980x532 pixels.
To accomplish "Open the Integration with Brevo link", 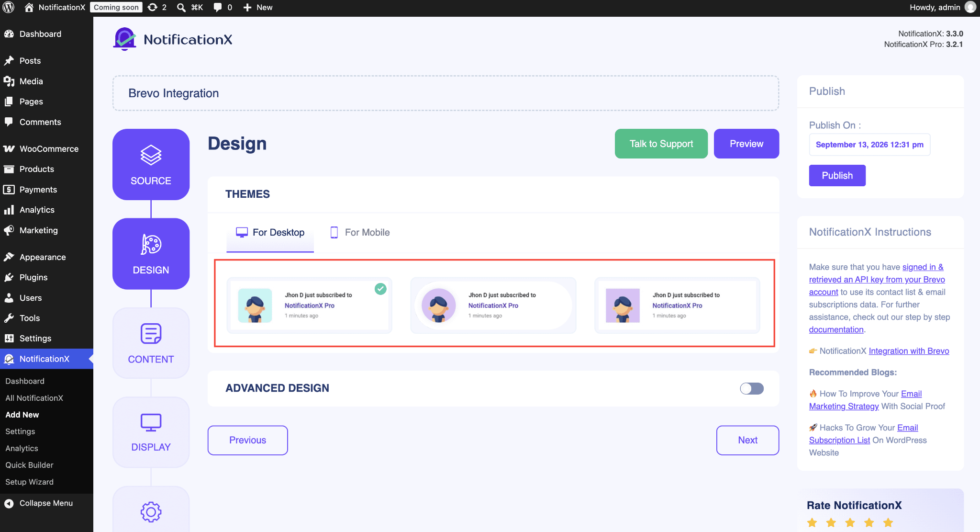I will 909,351.
